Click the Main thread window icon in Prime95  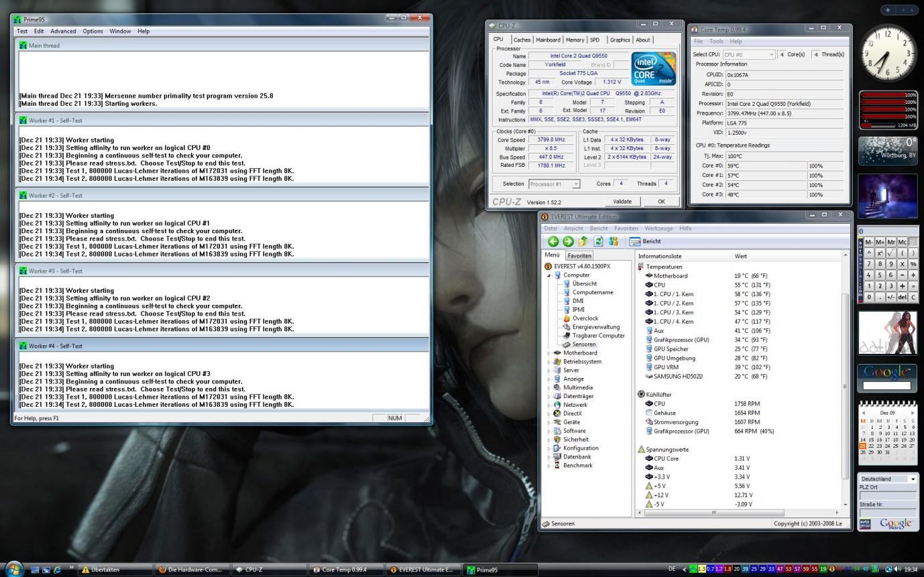(x=23, y=46)
